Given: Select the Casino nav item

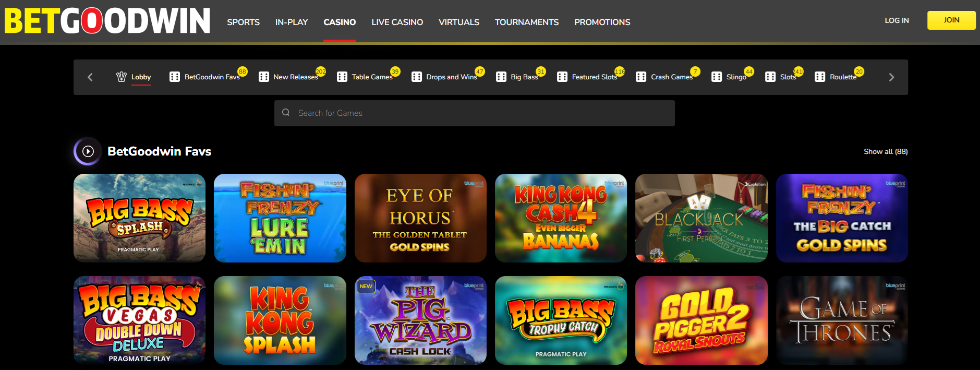Looking at the screenshot, I should pyautogui.click(x=340, y=22).
